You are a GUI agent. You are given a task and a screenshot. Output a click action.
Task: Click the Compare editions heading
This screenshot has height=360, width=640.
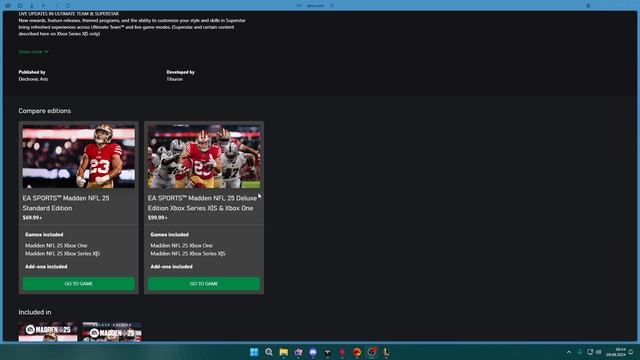click(44, 111)
